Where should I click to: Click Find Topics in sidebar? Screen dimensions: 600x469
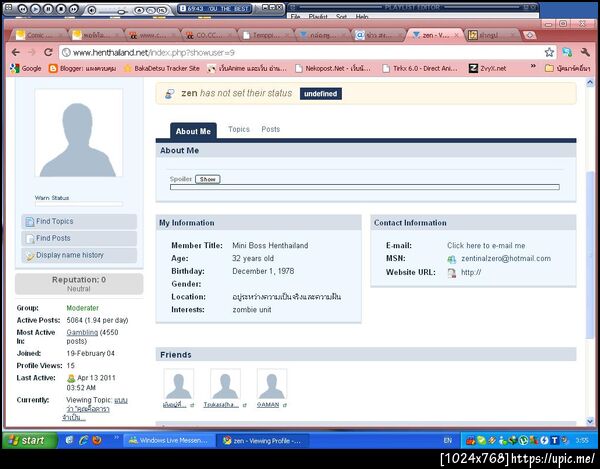[x=79, y=221]
